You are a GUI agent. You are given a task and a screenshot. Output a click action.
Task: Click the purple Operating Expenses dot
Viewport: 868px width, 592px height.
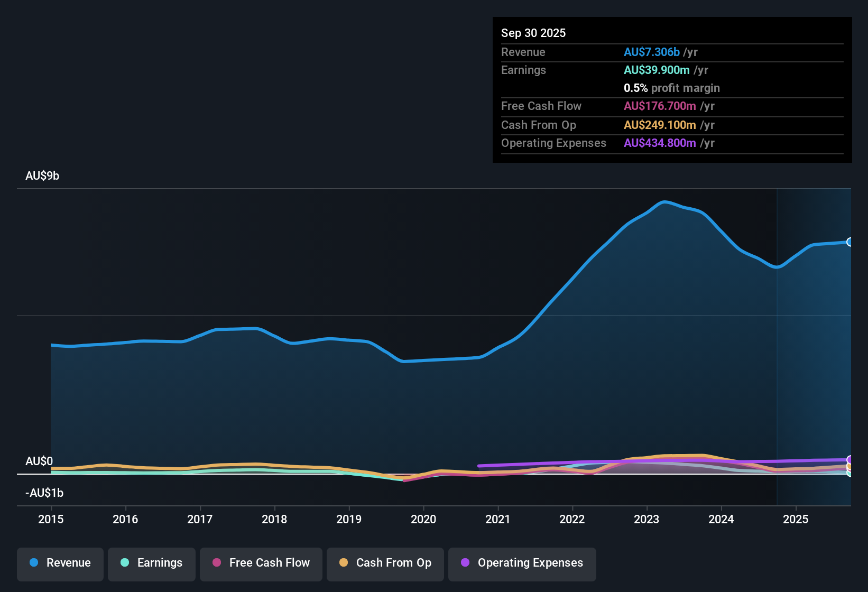coord(465,563)
